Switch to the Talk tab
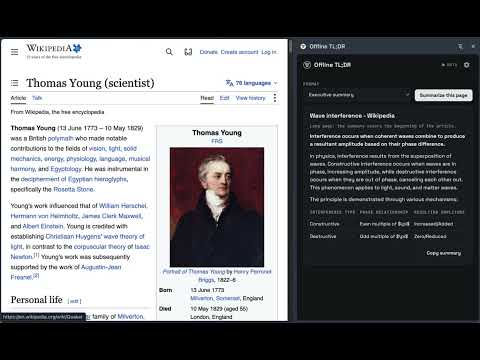Image resolution: width=480 pixels, height=360 pixels. [x=37, y=98]
